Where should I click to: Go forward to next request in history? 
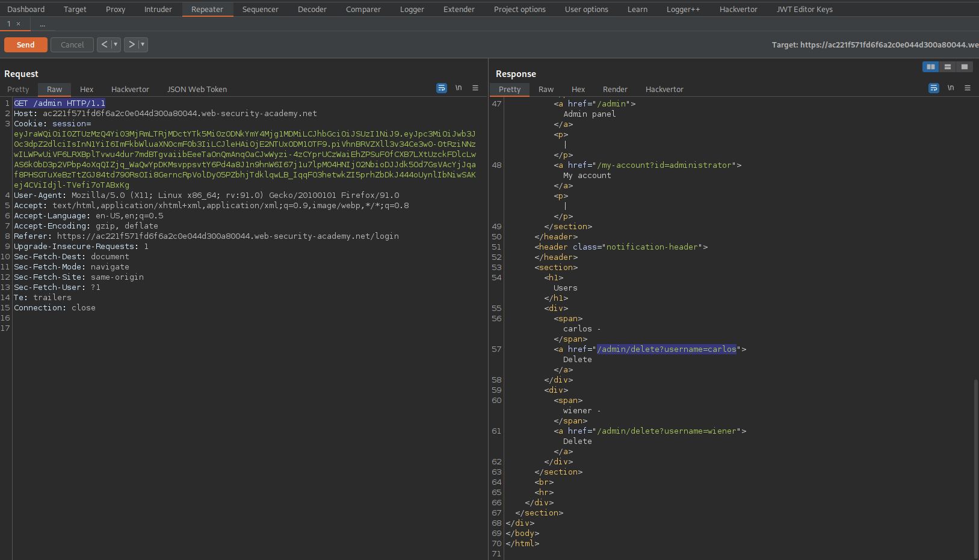coord(131,45)
